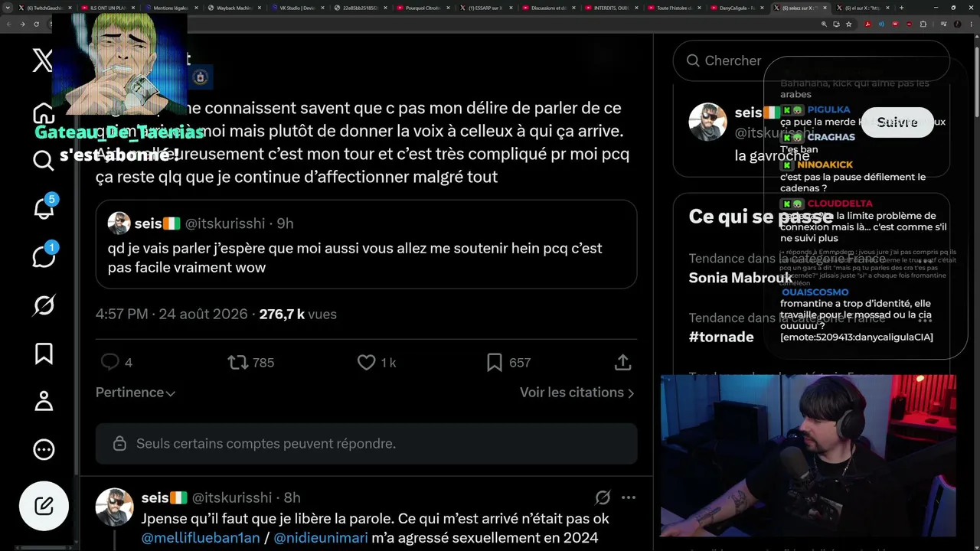Repost the post showing 785 reposts

pos(251,362)
